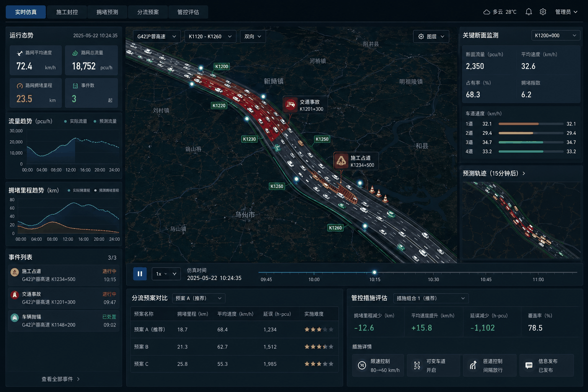Click the ramp control icon
588x392 pixels.
(473, 365)
